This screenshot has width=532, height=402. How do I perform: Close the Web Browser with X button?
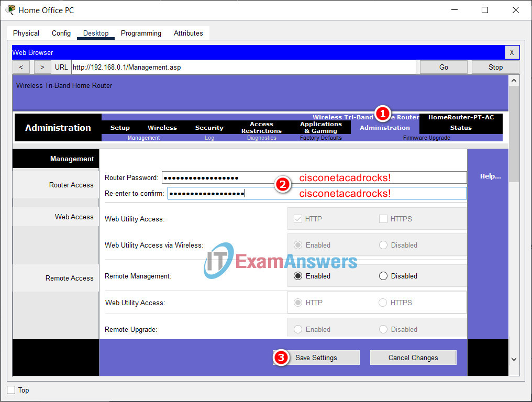point(512,52)
